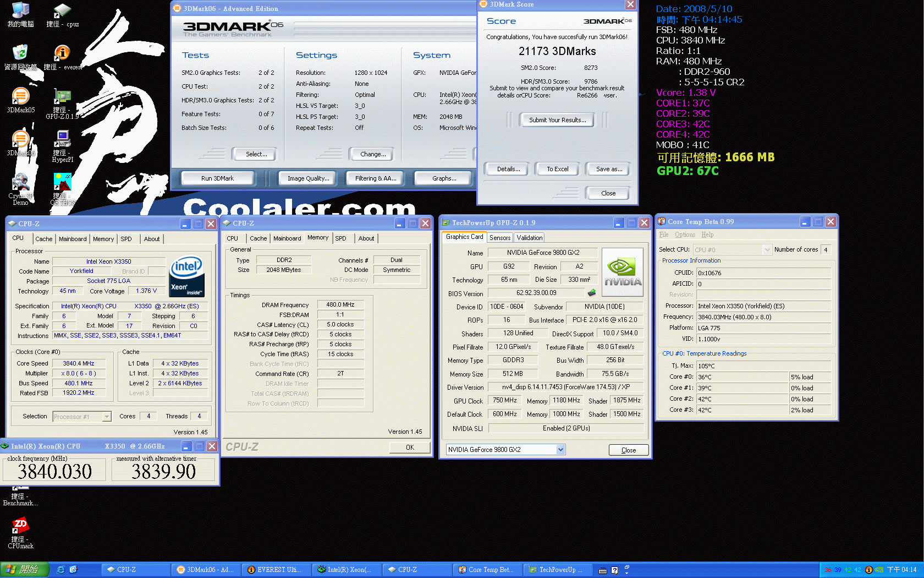This screenshot has height=578, width=924.
Task: Click To Excel button
Action: (x=557, y=169)
